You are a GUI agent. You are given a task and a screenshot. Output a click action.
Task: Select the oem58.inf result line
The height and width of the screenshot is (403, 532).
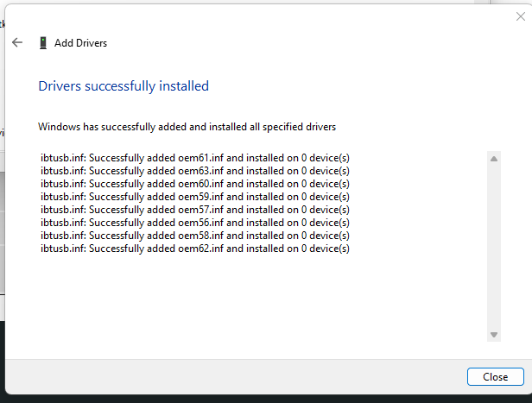[x=194, y=236]
